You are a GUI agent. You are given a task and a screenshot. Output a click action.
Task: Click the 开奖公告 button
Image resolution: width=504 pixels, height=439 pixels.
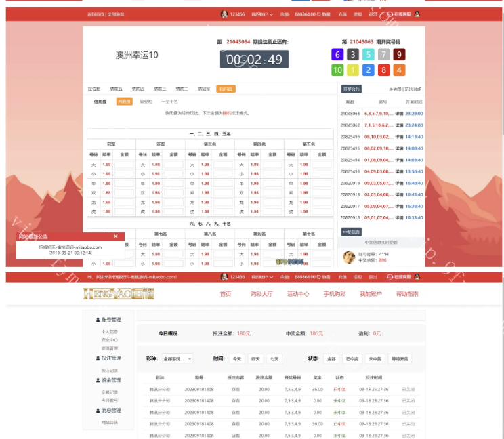(x=351, y=89)
